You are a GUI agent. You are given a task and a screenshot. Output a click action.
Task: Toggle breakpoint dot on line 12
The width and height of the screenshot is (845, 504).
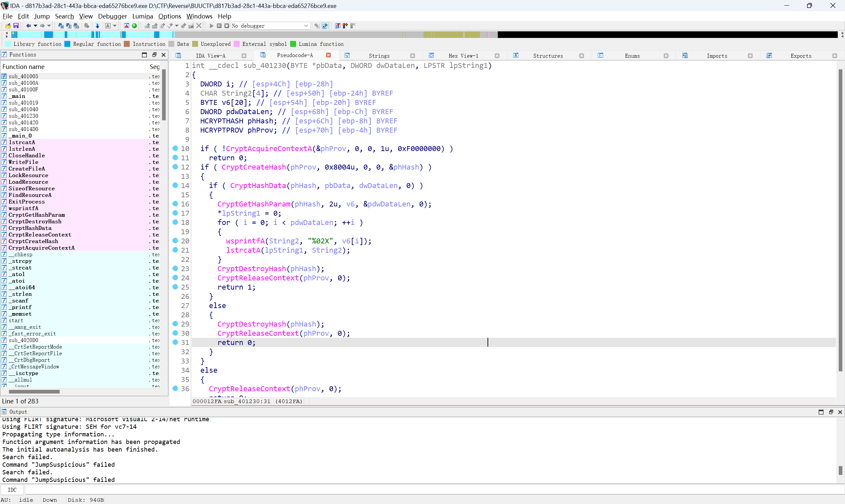click(x=175, y=167)
